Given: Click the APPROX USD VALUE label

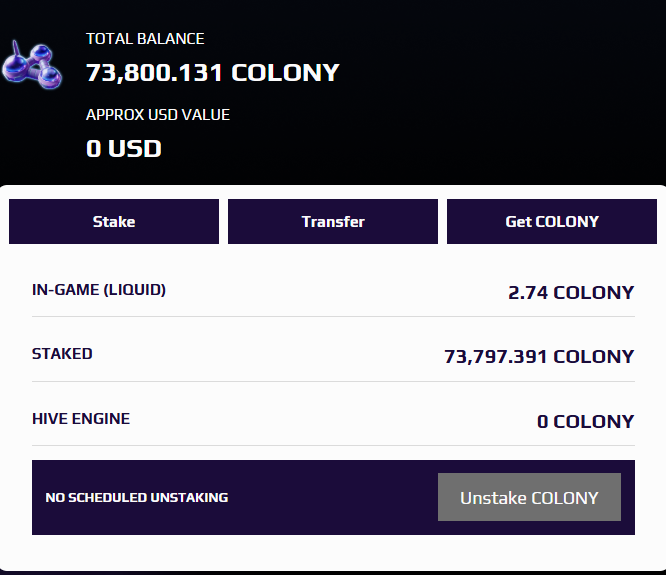Looking at the screenshot, I should pos(158,115).
